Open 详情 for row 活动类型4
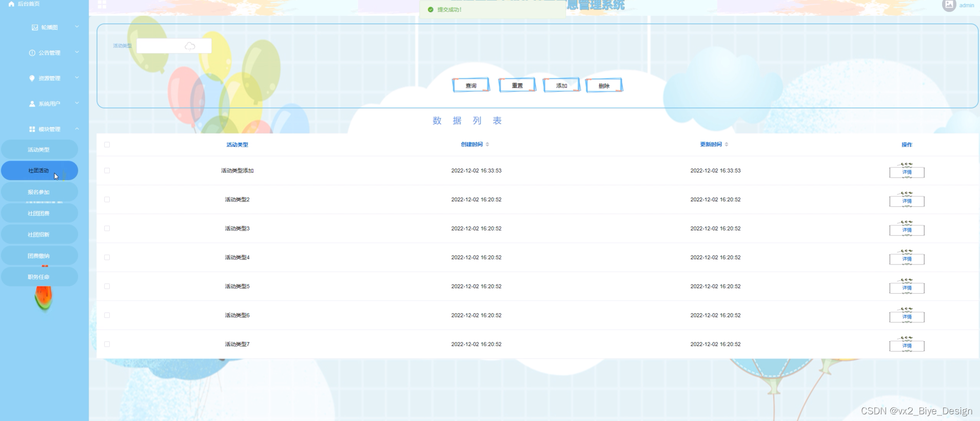The width and height of the screenshot is (980, 421). 907,259
